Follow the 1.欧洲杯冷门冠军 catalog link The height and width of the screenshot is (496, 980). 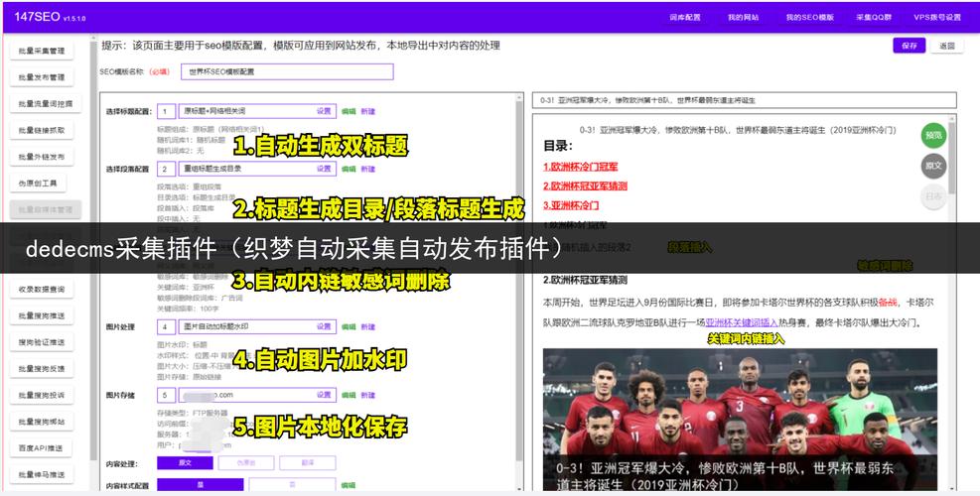coord(581,167)
